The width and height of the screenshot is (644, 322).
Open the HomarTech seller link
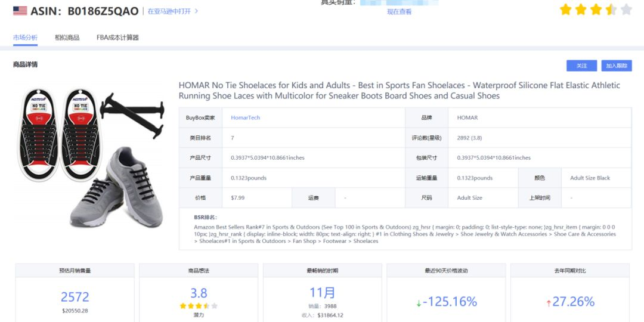245,117
